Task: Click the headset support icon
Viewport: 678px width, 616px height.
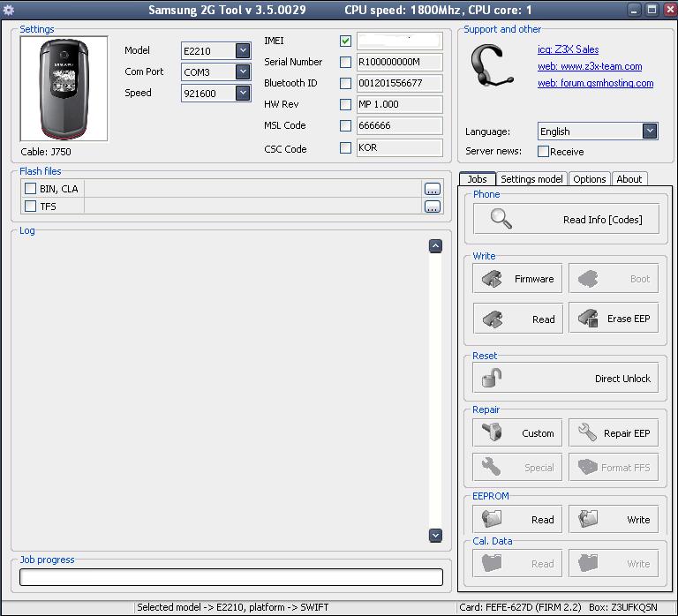Action: coord(492,65)
